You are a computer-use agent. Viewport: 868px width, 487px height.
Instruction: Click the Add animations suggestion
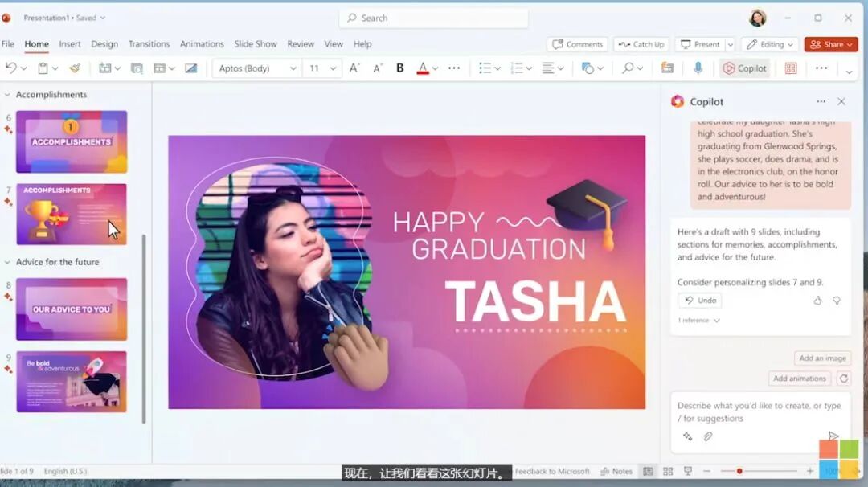[800, 378]
